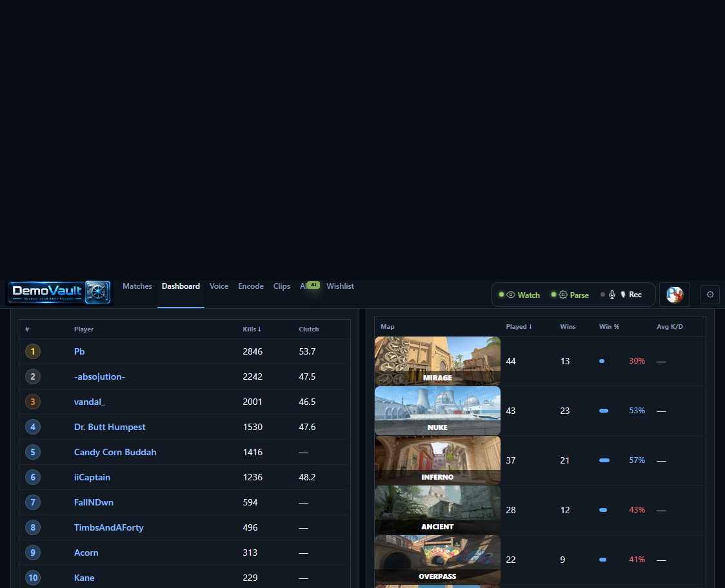Sort maps by Win % column
The image size is (725, 588).
point(609,326)
